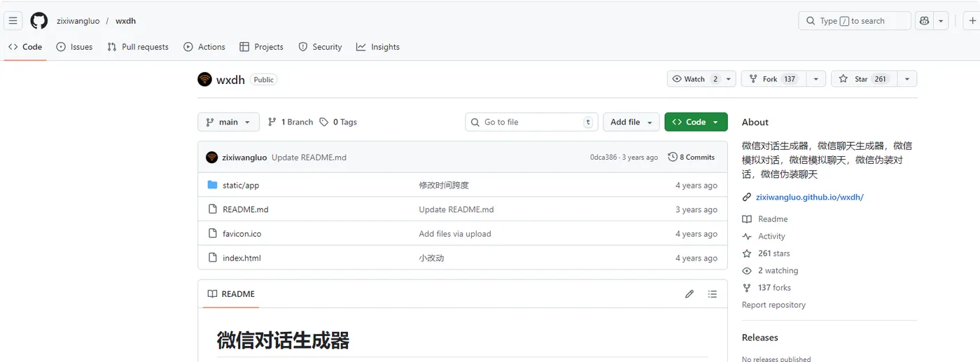Click the 'Go to file' search field
Viewport: 980px width, 362px height.
point(532,122)
